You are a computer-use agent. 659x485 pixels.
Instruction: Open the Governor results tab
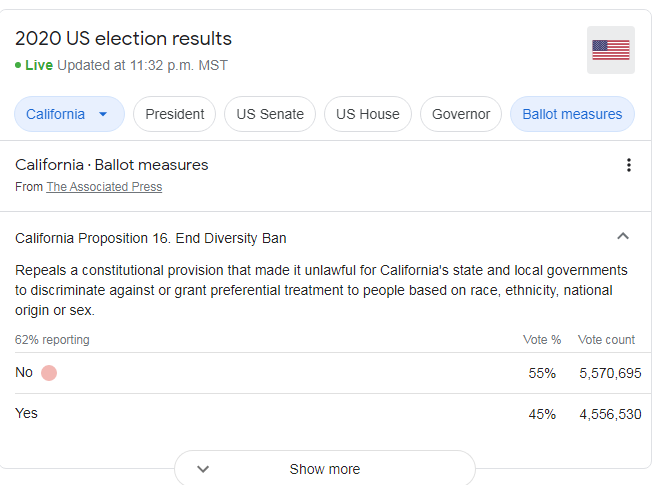pyautogui.click(x=461, y=114)
